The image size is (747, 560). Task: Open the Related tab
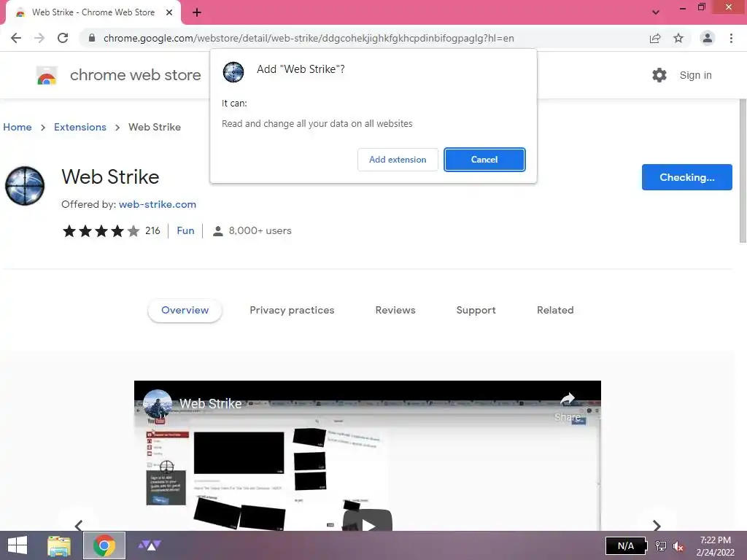[x=555, y=310]
